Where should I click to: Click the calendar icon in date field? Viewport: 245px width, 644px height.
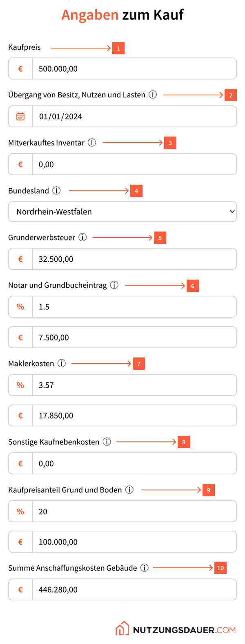[20, 117]
